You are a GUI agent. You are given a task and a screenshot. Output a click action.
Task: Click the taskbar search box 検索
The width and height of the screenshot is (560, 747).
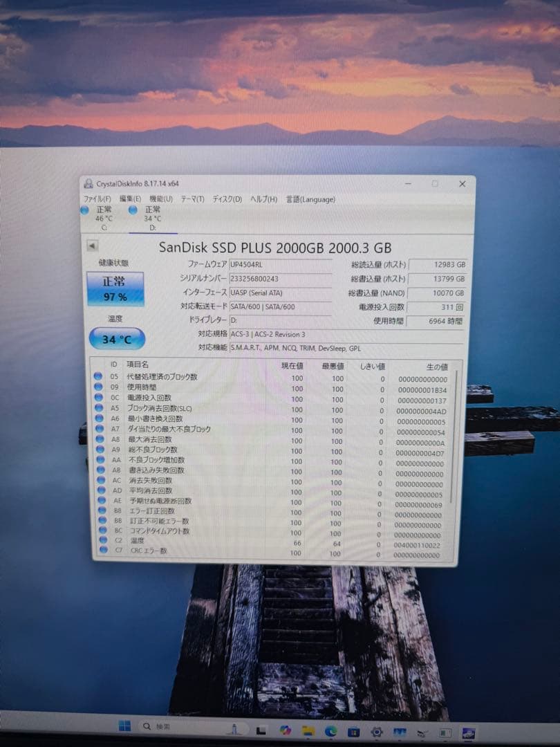tap(194, 726)
